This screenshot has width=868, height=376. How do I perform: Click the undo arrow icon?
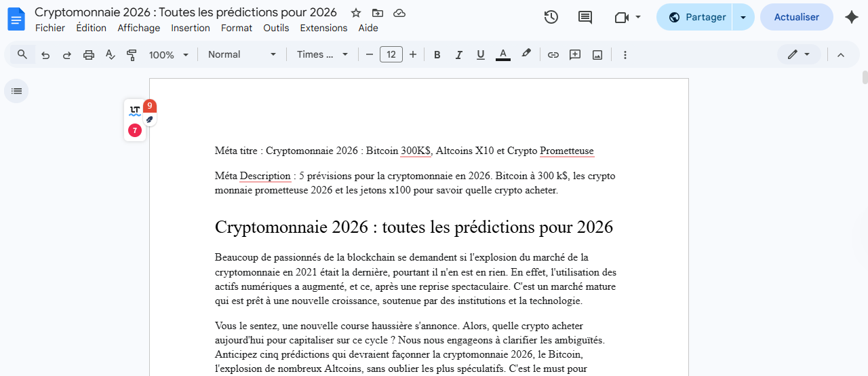pyautogui.click(x=45, y=55)
